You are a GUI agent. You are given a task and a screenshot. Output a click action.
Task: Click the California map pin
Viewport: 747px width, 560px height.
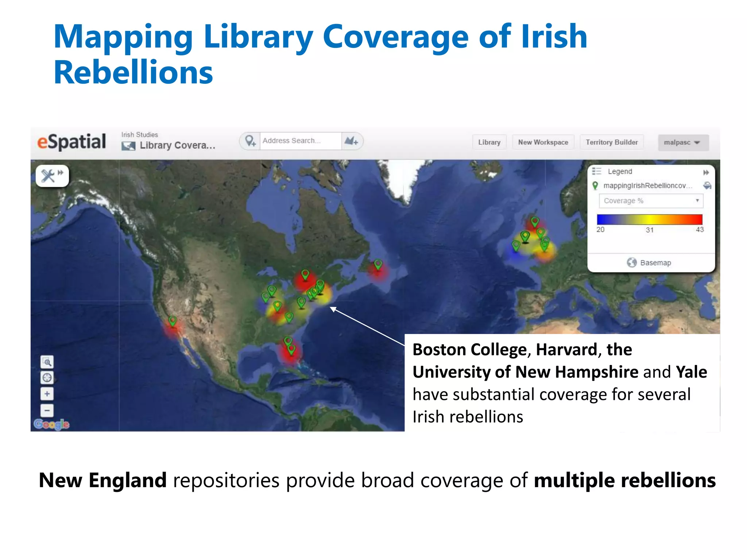coord(173,321)
